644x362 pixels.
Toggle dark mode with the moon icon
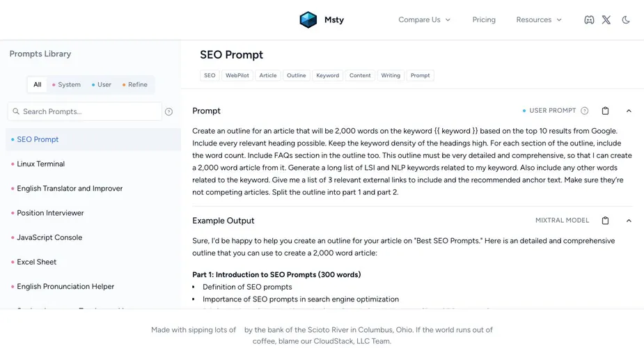[626, 20]
